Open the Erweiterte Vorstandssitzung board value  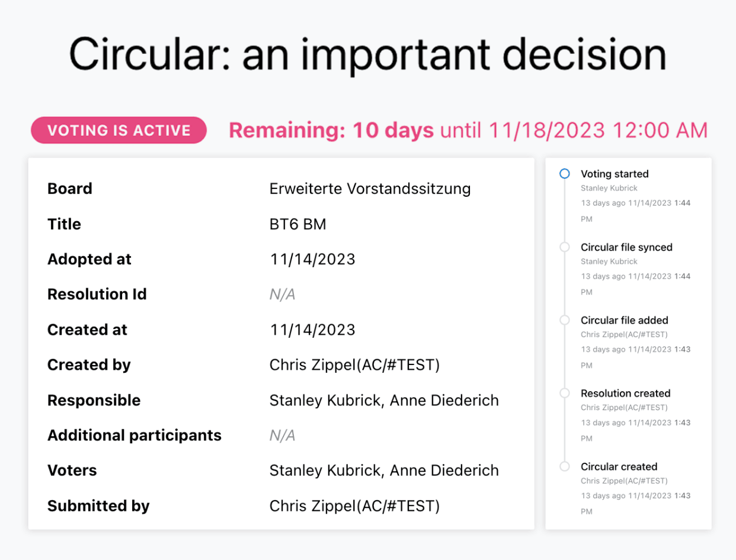click(x=370, y=189)
